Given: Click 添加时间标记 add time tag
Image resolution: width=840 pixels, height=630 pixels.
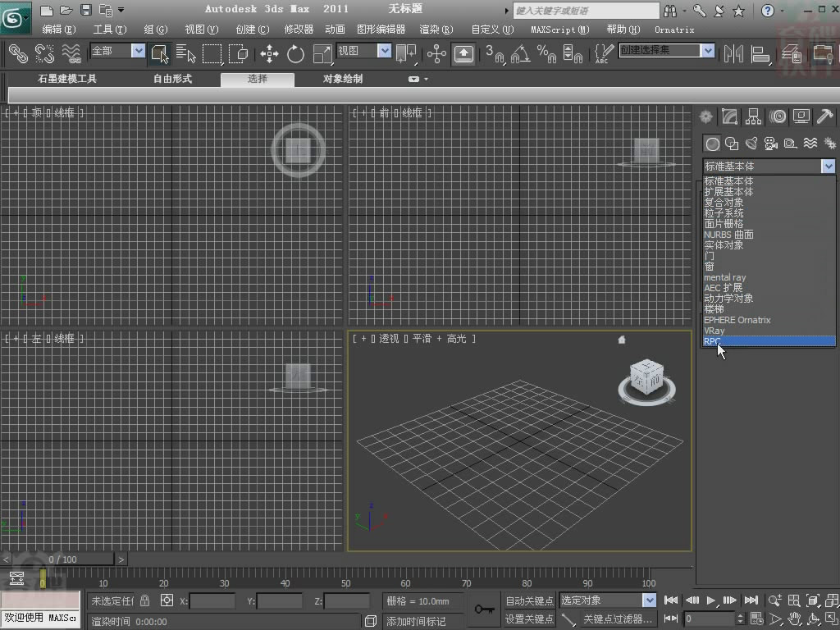Looking at the screenshot, I should pyautogui.click(x=416, y=621).
